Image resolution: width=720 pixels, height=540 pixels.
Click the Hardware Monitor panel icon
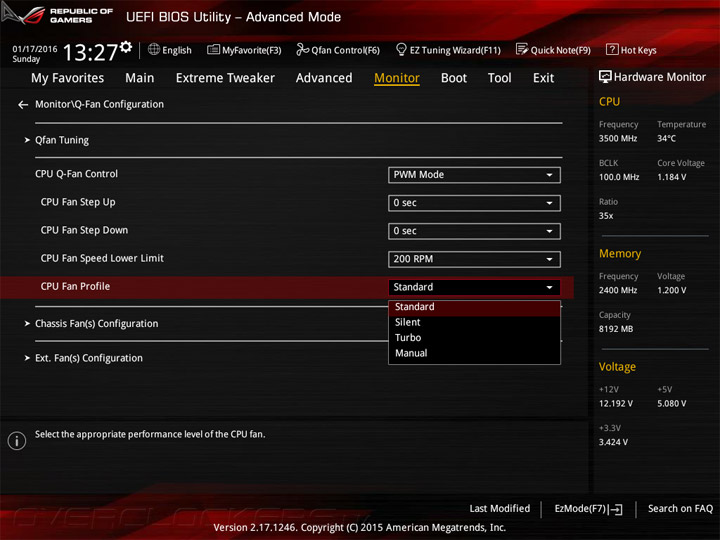pyautogui.click(x=605, y=77)
